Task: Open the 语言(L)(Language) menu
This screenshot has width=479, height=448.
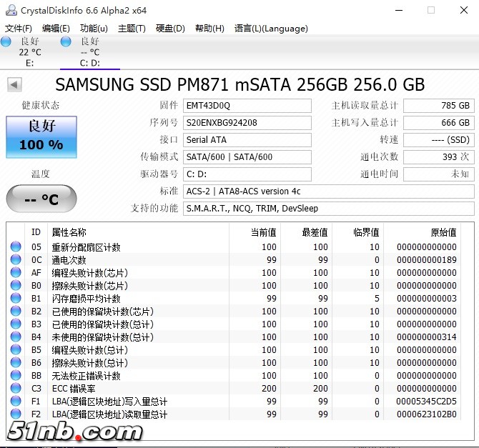Action: point(271,29)
